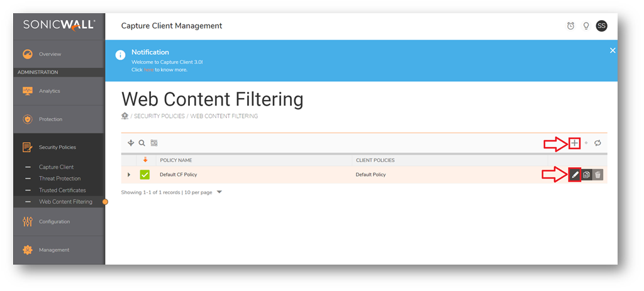This screenshot has width=644, height=291.
Task: Refresh the policy list
Action: pos(597,143)
